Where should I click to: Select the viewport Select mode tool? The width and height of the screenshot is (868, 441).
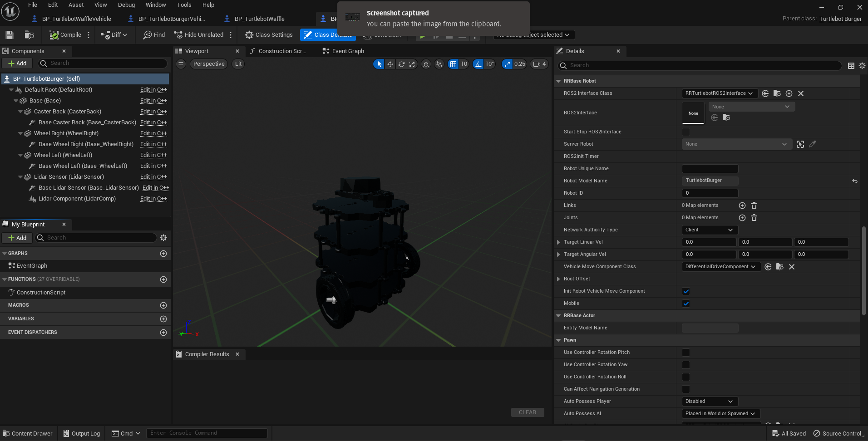click(x=379, y=64)
